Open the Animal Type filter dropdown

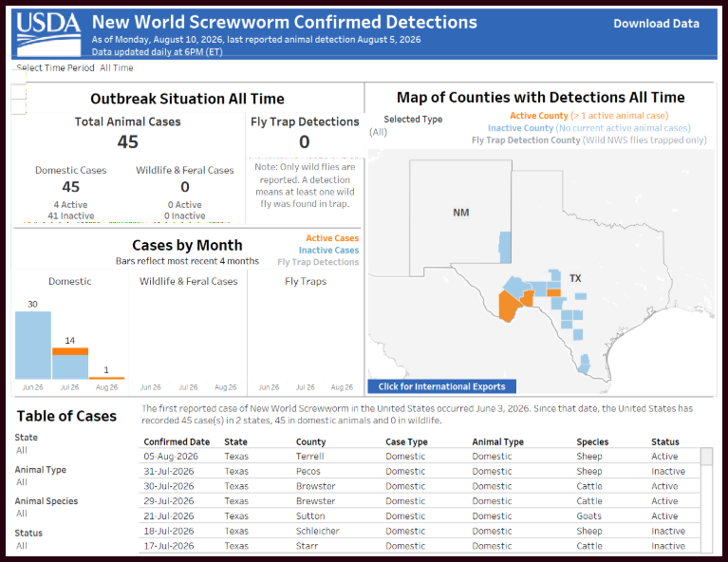click(x=22, y=481)
